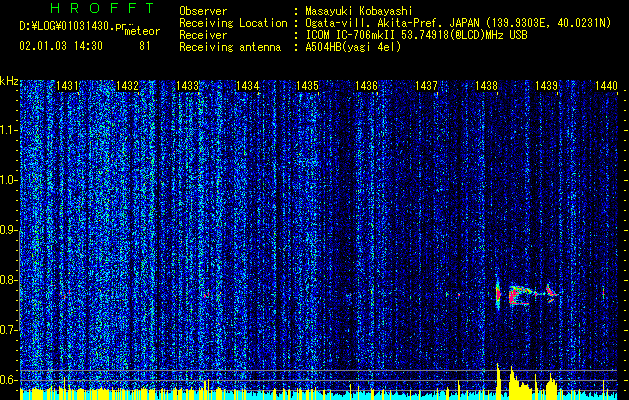The height and width of the screenshot is (400, 629).
Task: Click the arrow-shaped echo near 1439
Action: pos(550,294)
